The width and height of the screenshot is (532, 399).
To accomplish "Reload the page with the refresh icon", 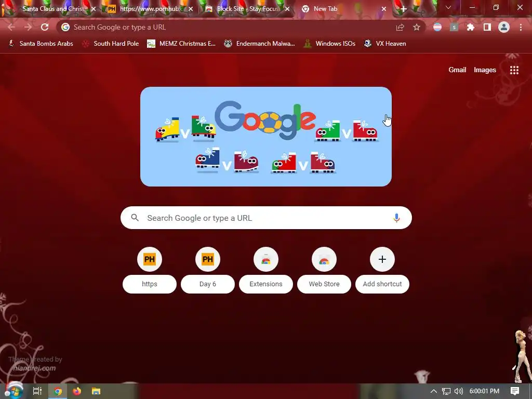I will click(x=45, y=27).
